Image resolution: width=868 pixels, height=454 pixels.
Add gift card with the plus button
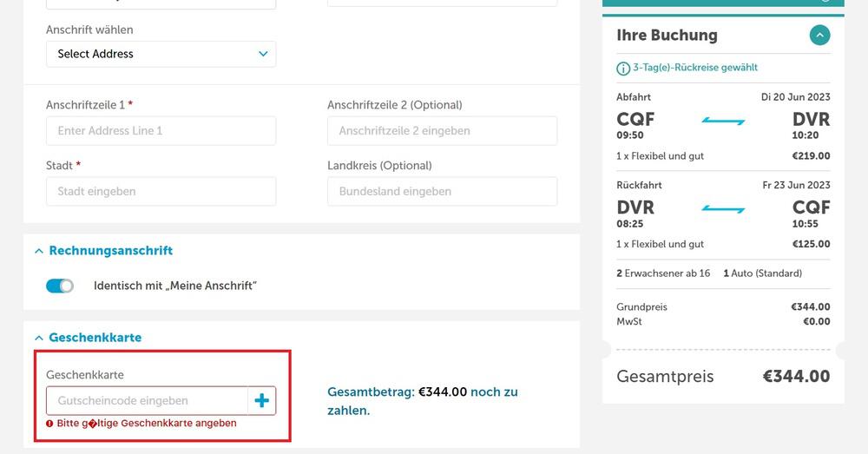(x=261, y=400)
